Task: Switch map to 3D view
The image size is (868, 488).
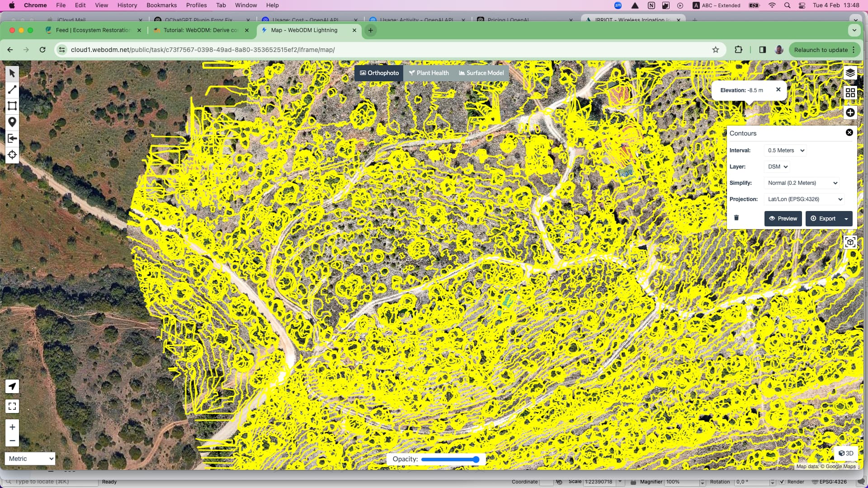Action: coord(846,453)
